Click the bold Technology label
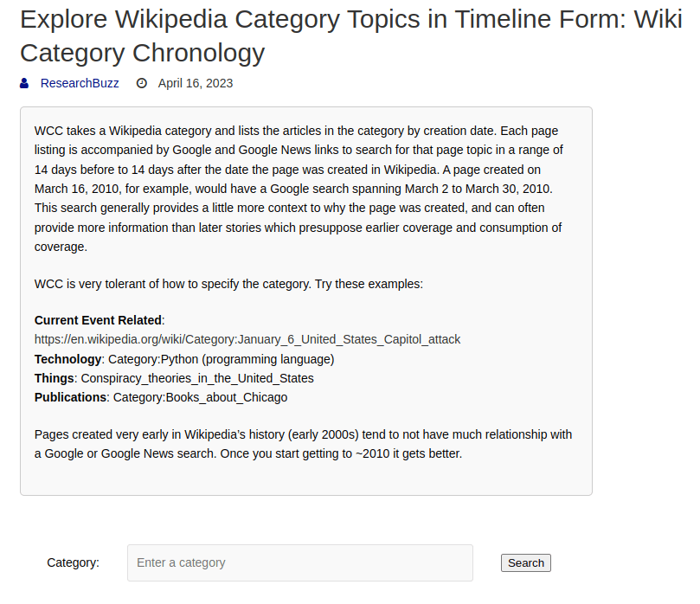 coord(67,359)
